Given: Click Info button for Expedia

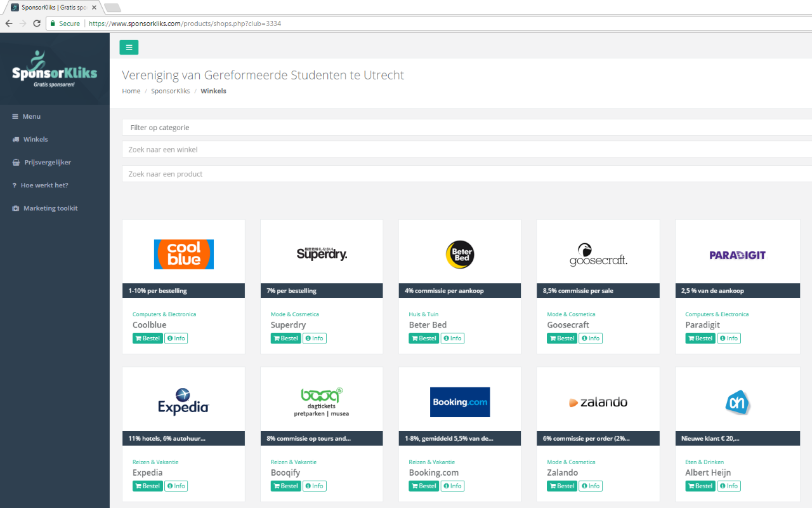Looking at the screenshot, I should coord(176,486).
